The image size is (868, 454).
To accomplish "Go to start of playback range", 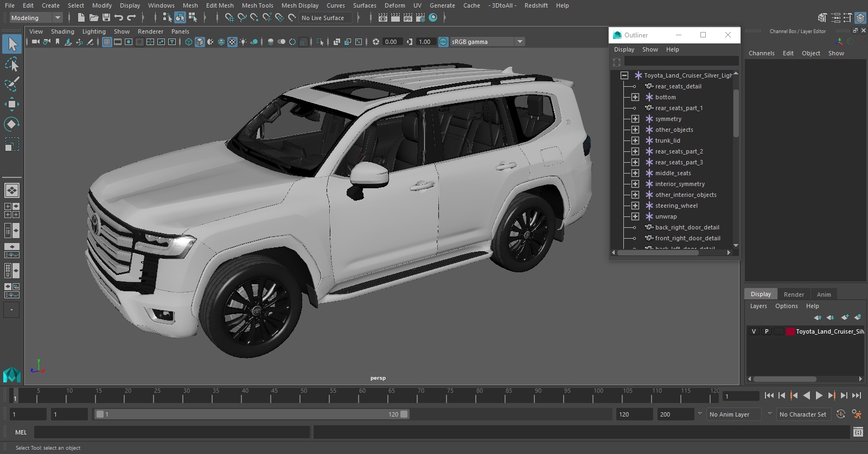I will point(769,396).
